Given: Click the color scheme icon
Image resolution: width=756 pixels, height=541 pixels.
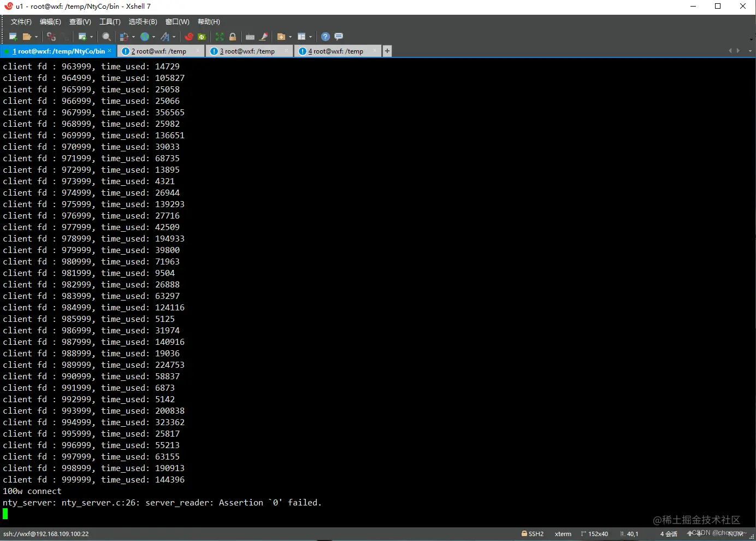Looking at the screenshot, I should tap(124, 37).
